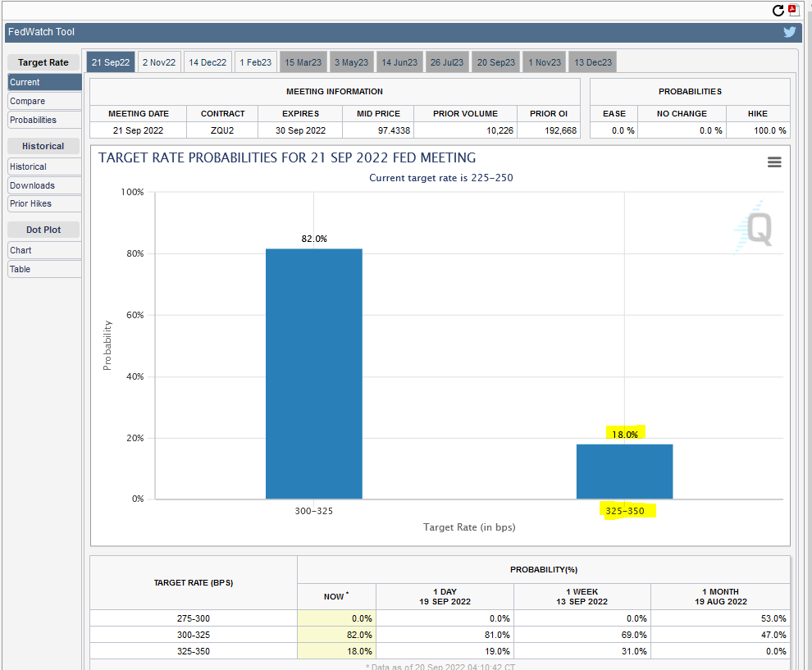Select the 26 Jul23 meeting tab
This screenshot has height=670, width=812.
tap(446, 62)
